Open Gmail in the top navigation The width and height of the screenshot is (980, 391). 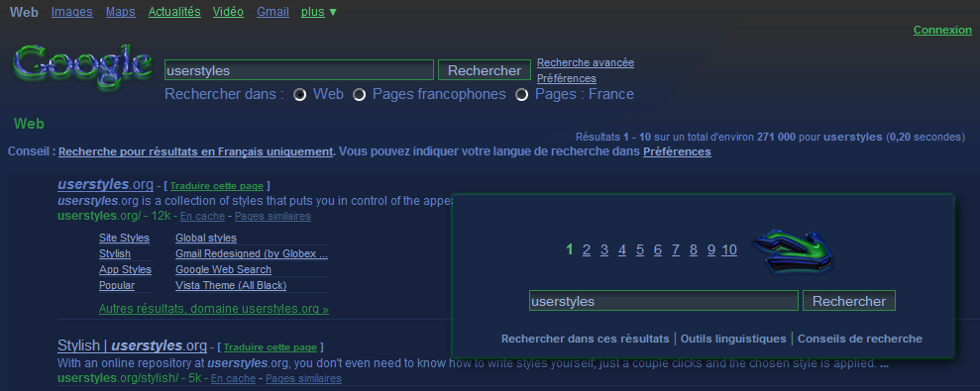click(272, 12)
